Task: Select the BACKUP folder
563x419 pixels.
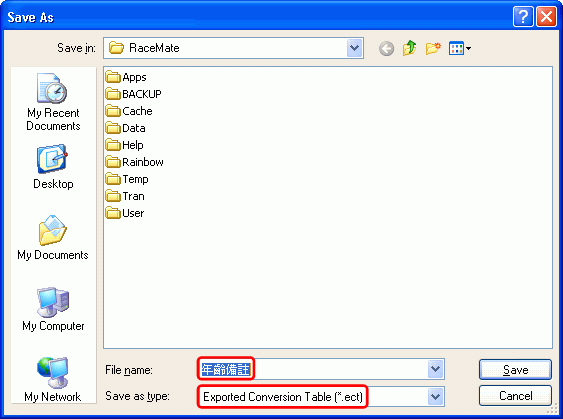Action: 134,94
